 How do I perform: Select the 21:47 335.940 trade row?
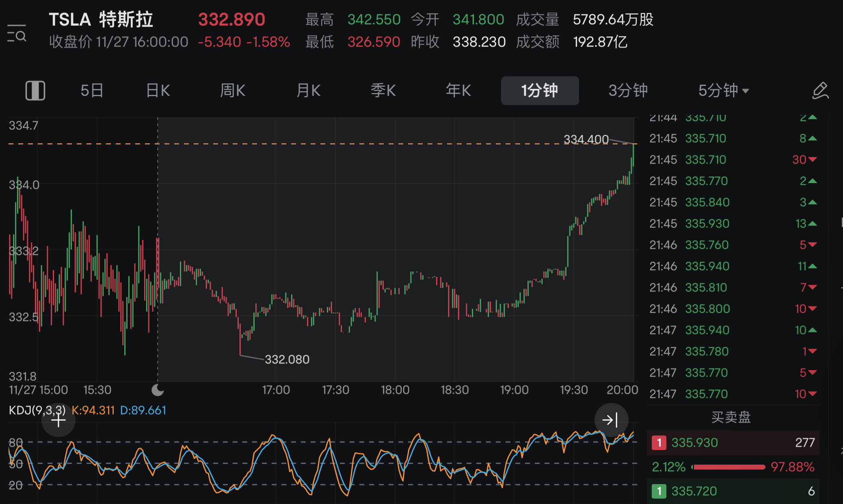(x=733, y=330)
